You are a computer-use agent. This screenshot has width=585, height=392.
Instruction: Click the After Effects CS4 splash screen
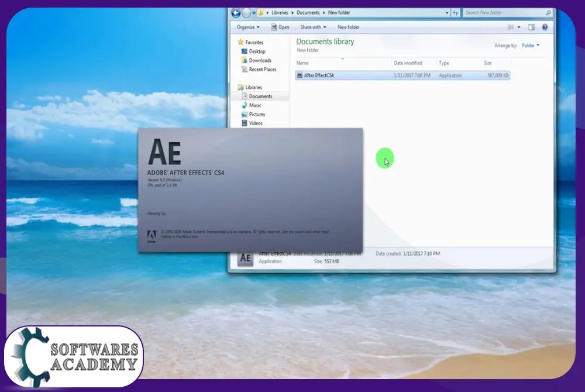coord(250,190)
